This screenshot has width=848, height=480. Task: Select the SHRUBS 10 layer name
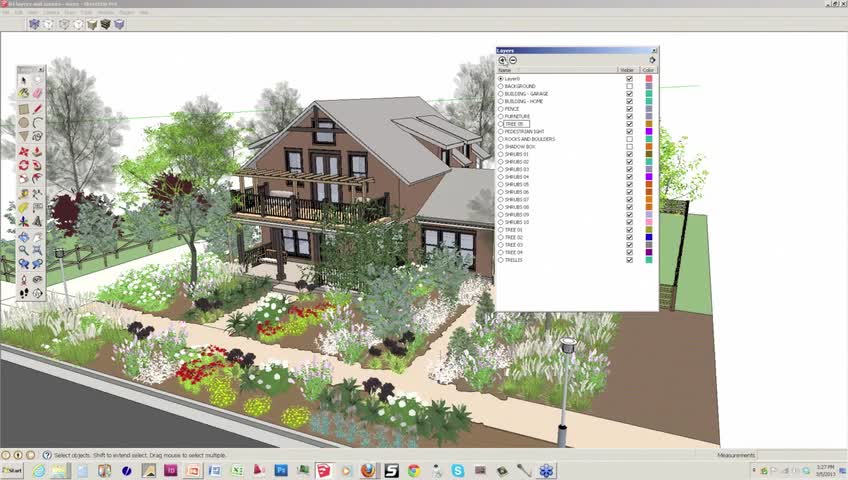click(517, 222)
